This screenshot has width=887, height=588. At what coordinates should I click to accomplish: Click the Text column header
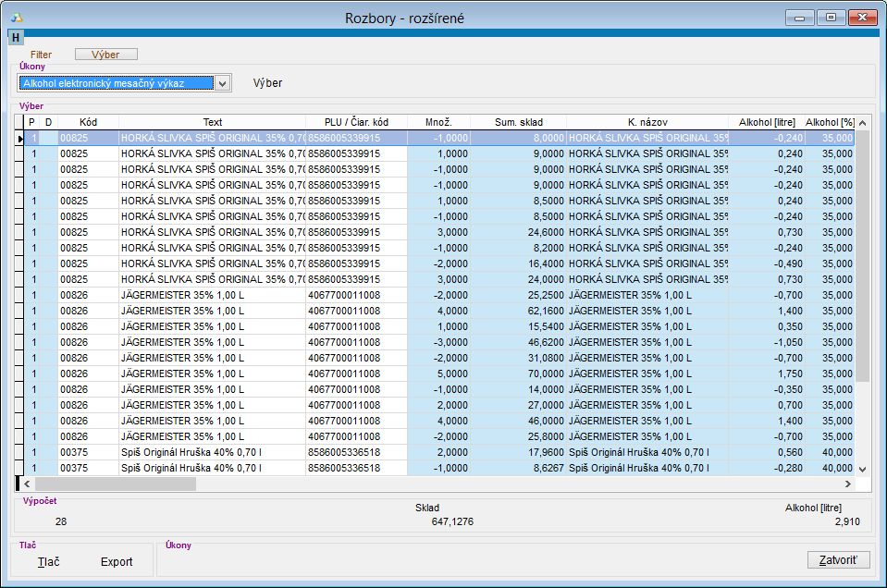pyautogui.click(x=212, y=122)
